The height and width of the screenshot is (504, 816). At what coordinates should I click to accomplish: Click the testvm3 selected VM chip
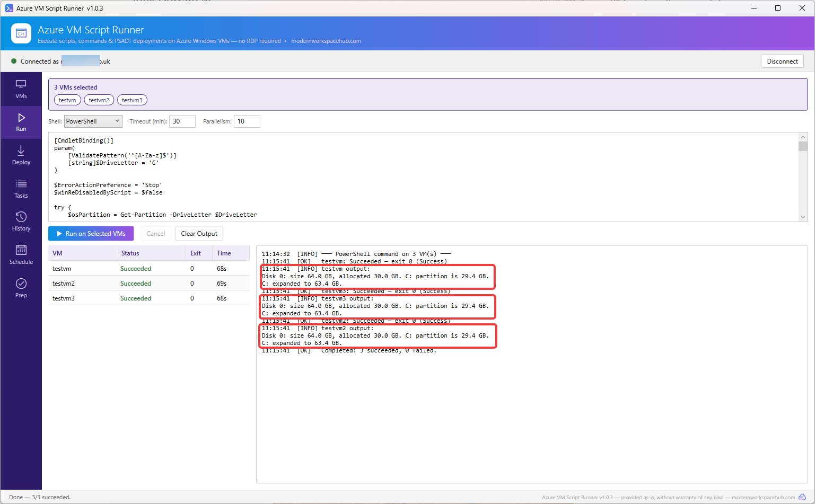pos(132,100)
